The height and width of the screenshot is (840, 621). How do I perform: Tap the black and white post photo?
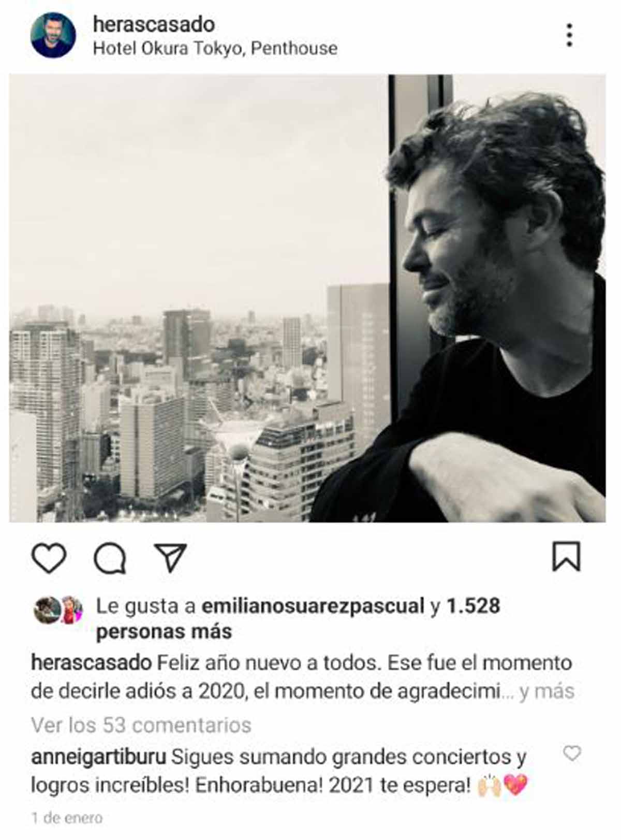(x=307, y=298)
